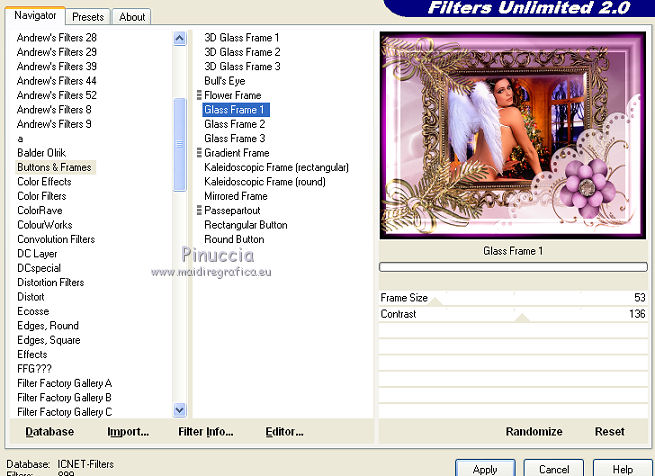Choose Rectangular Button filter
Image resolution: width=655 pixels, height=476 pixels.
point(246,225)
